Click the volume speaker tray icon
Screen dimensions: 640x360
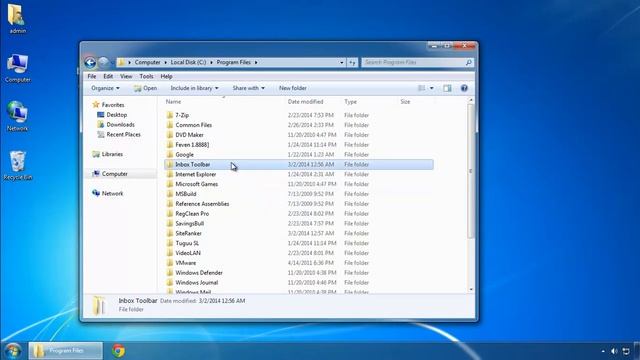click(x=614, y=351)
